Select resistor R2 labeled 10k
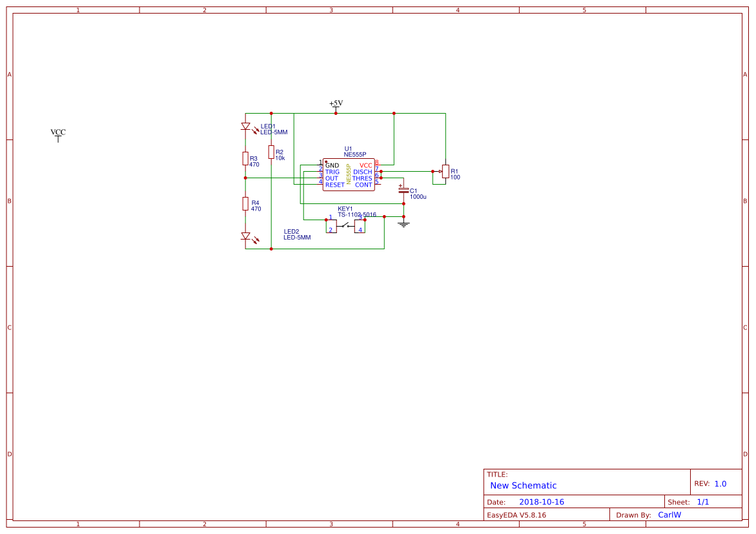The width and height of the screenshot is (756, 534). 271,152
